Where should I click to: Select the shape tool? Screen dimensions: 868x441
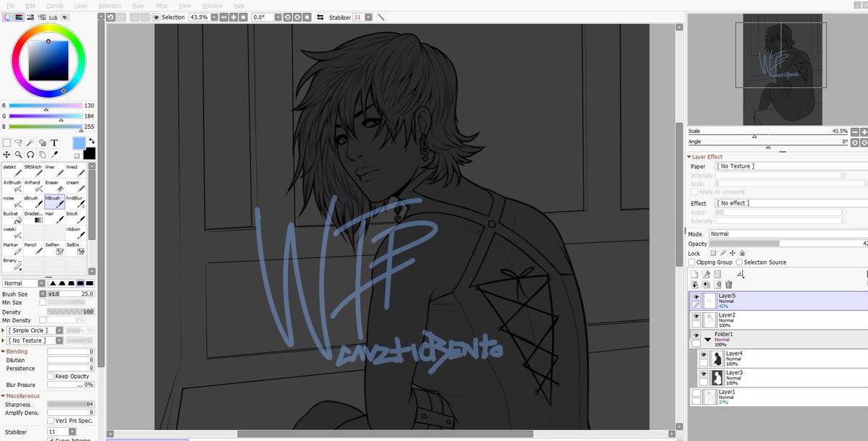pyautogui.click(x=43, y=142)
